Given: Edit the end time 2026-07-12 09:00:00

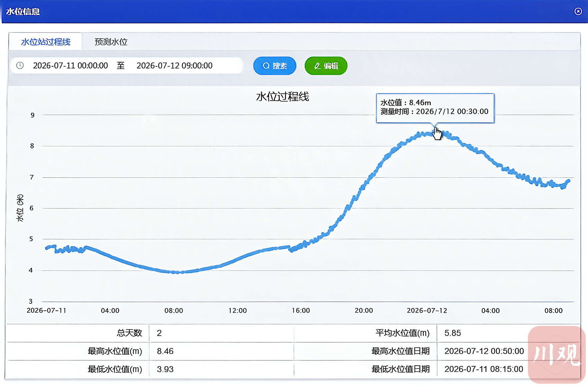Looking at the screenshot, I should pyautogui.click(x=174, y=65).
